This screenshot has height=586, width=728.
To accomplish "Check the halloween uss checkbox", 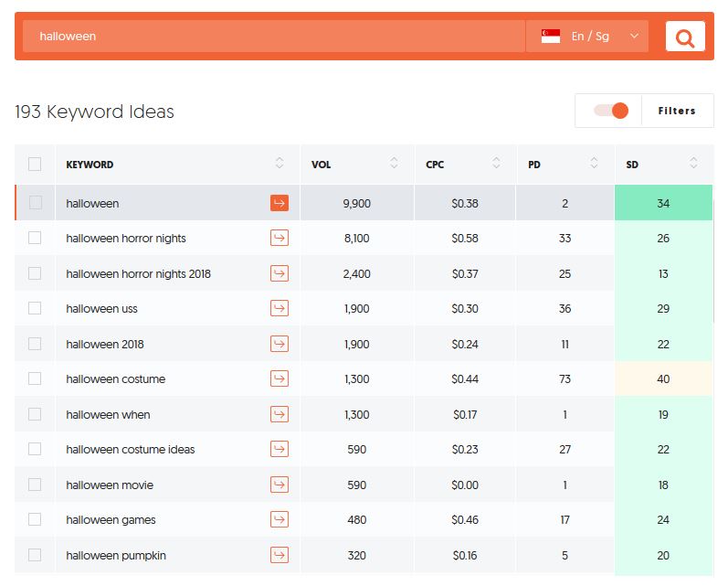I will (35, 308).
